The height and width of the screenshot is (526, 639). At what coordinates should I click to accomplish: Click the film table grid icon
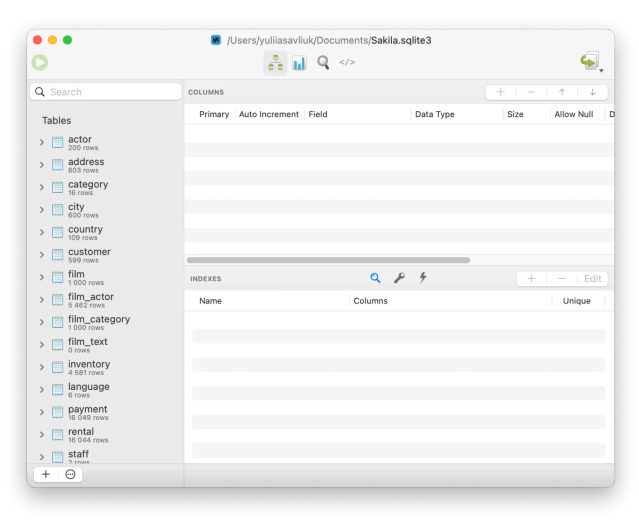coord(57,277)
